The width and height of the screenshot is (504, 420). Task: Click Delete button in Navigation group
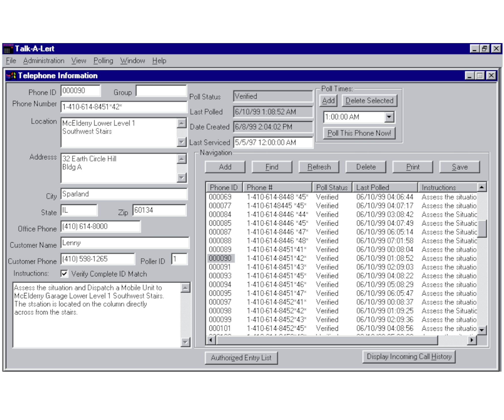(366, 167)
